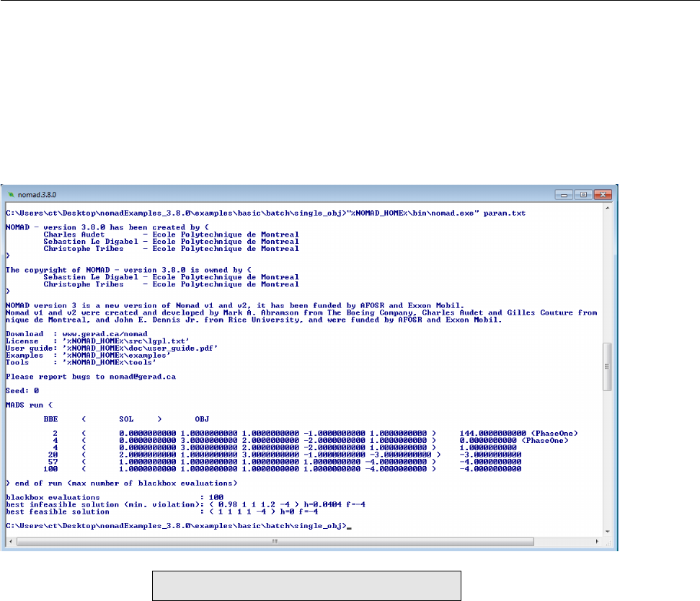Click the 'OBJ' column header
This screenshot has width=700, height=601.
tap(202, 419)
